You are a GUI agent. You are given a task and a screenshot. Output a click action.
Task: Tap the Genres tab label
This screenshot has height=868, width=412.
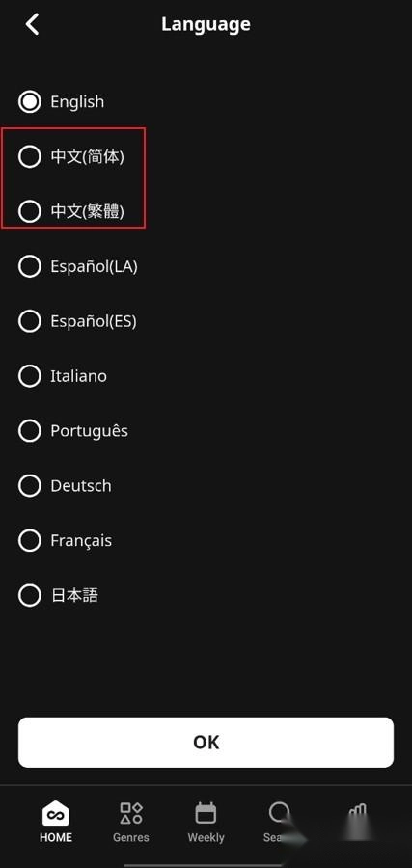tap(131, 837)
